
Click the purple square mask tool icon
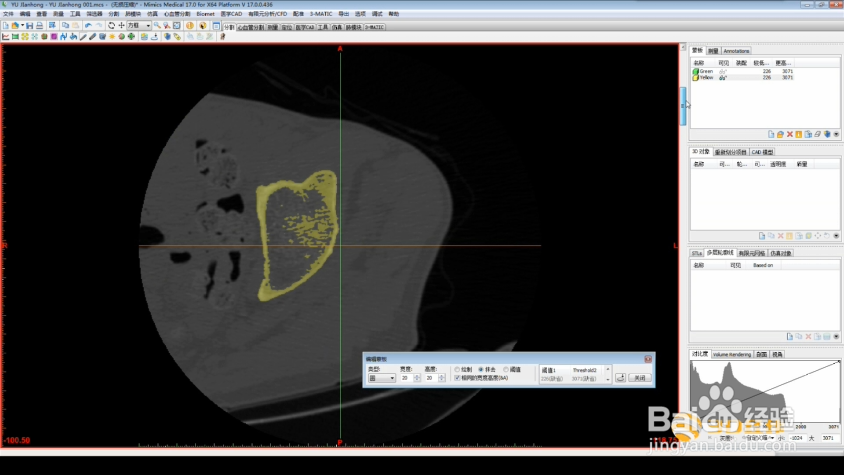(54, 37)
